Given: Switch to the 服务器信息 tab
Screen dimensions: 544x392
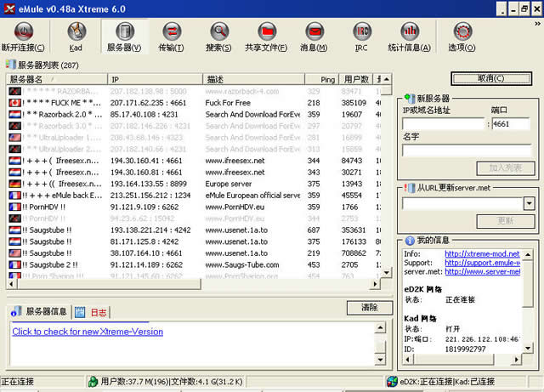Looking at the screenshot, I should tap(39, 311).
